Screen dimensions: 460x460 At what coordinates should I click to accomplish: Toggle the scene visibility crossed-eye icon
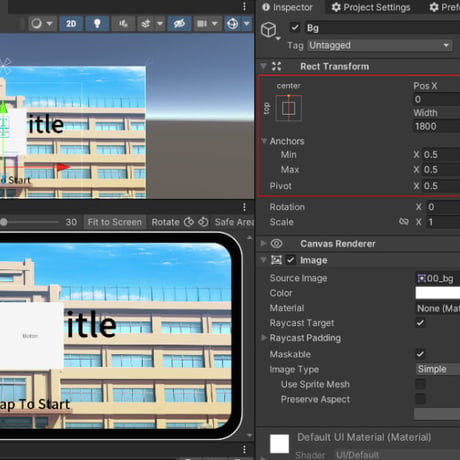coord(179,24)
